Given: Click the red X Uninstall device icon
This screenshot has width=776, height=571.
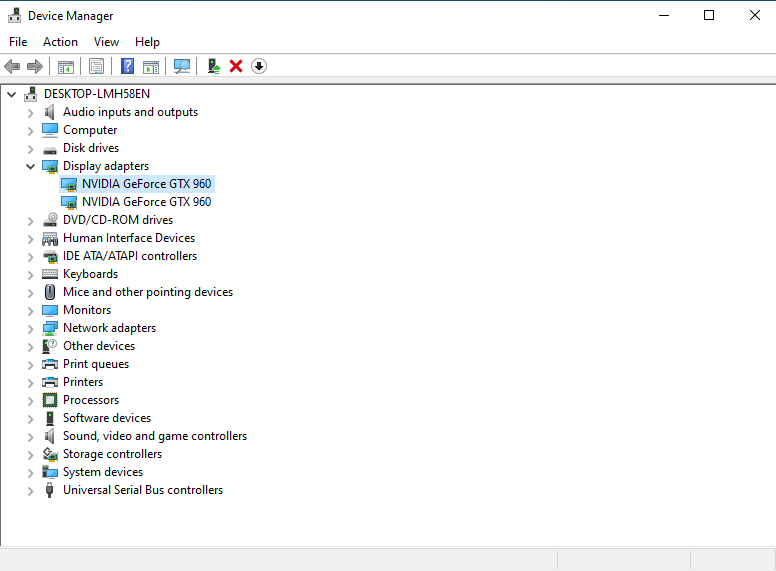Looking at the screenshot, I should click(x=236, y=66).
